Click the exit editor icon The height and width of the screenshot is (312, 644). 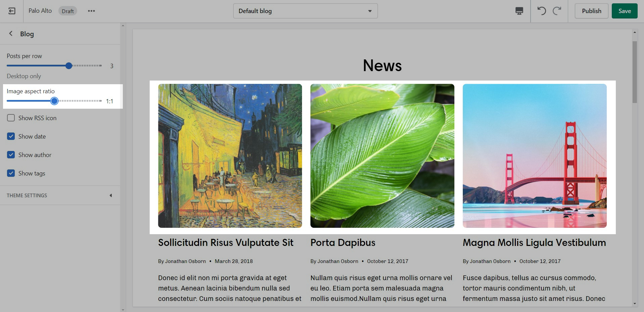click(12, 11)
